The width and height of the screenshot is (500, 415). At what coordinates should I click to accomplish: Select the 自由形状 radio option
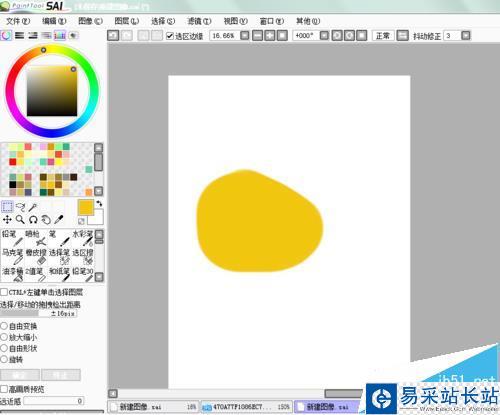4,348
